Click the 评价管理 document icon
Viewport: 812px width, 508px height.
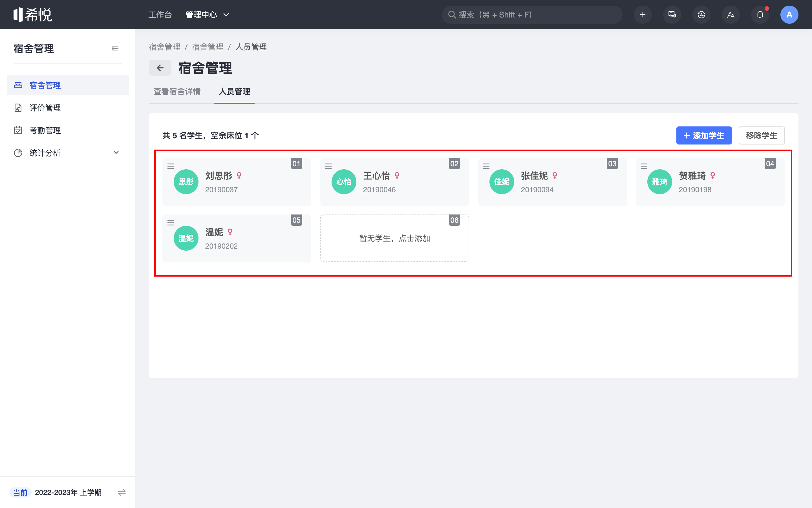point(18,108)
